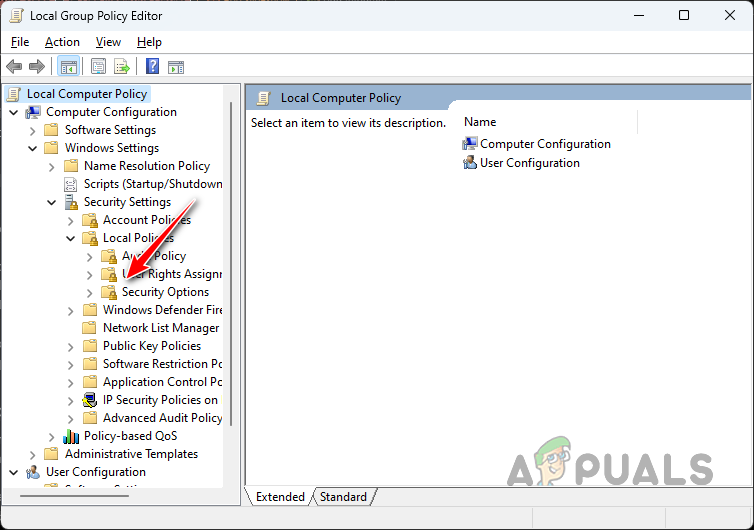Screen dimensions: 754x530
Task: Select the Network List Manager tree item
Action: point(161,328)
